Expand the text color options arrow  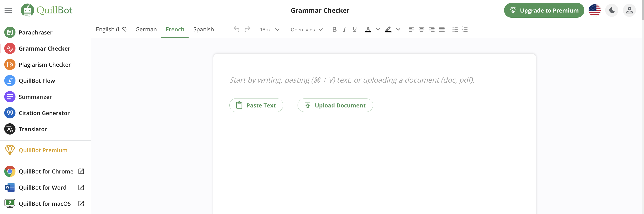(x=378, y=30)
